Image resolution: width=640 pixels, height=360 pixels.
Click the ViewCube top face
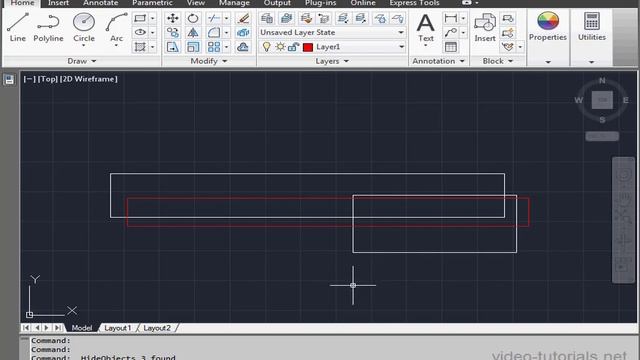(x=602, y=100)
